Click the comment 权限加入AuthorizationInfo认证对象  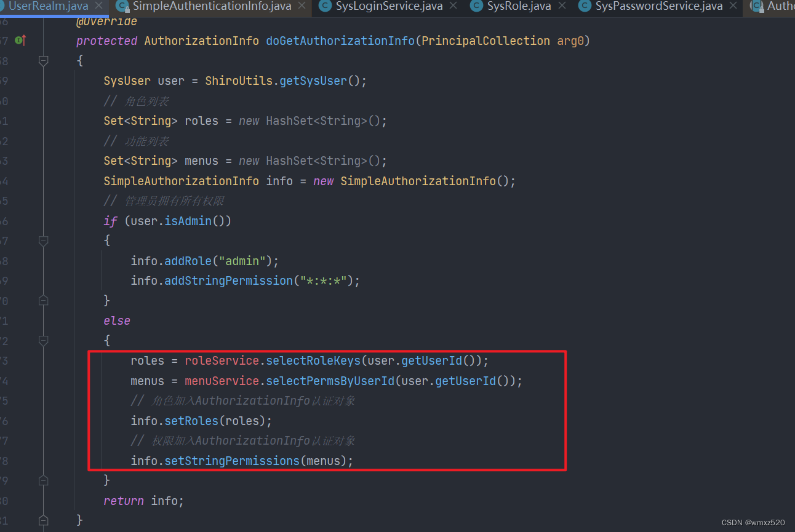[x=243, y=441]
